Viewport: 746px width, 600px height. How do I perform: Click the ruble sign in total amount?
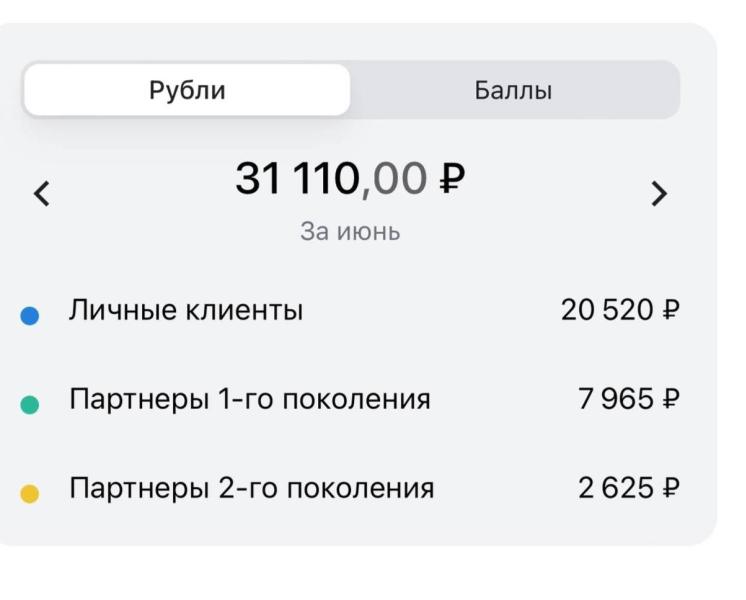(451, 179)
